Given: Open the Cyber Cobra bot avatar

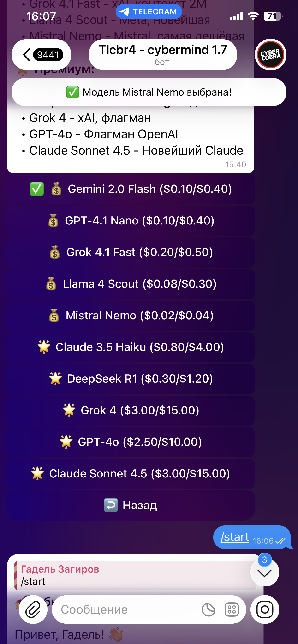Looking at the screenshot, I should [x=270, y=54].
